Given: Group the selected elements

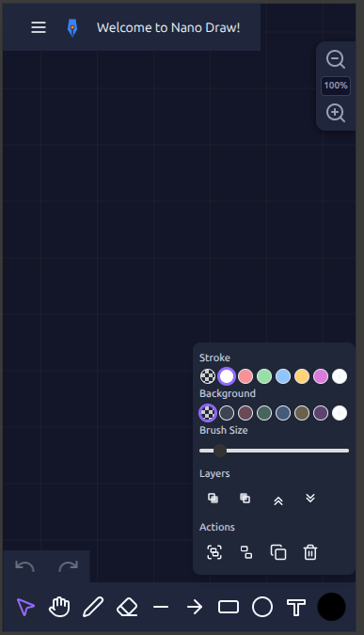Looking at the screenshot, I should tap(214, 552).
